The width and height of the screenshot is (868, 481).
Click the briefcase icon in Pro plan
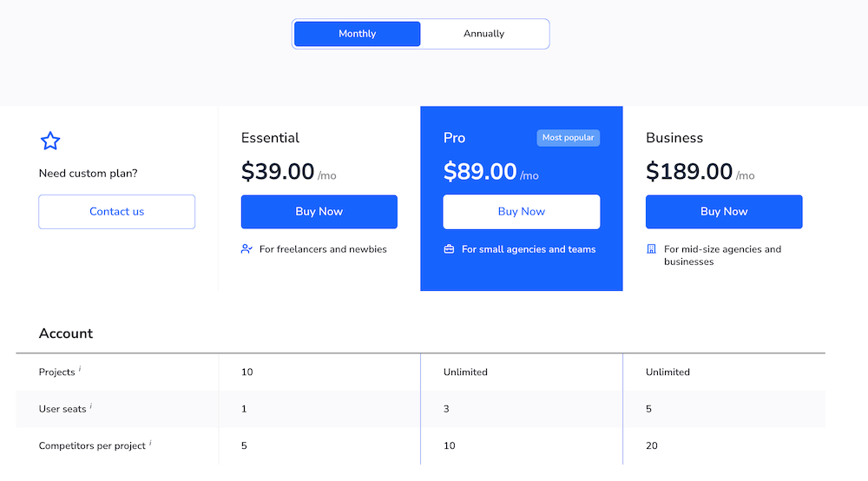[x=449, y=249]
